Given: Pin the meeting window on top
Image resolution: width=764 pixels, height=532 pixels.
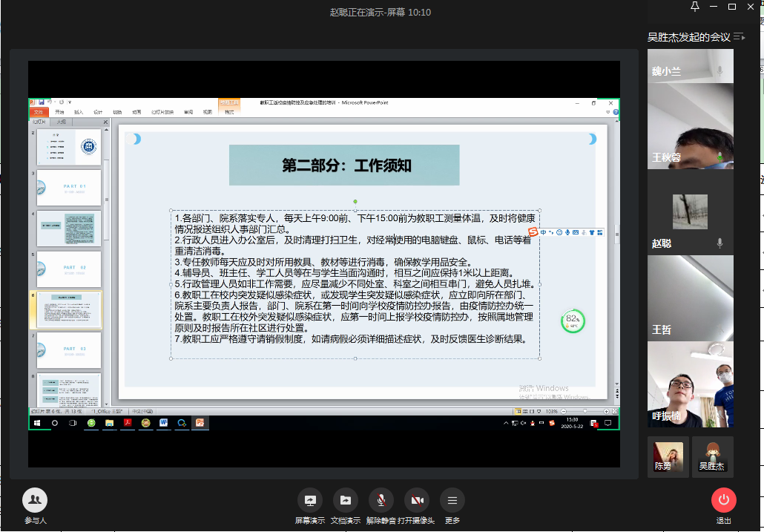Looking at the screenshot, I should (x=694, y=7).
